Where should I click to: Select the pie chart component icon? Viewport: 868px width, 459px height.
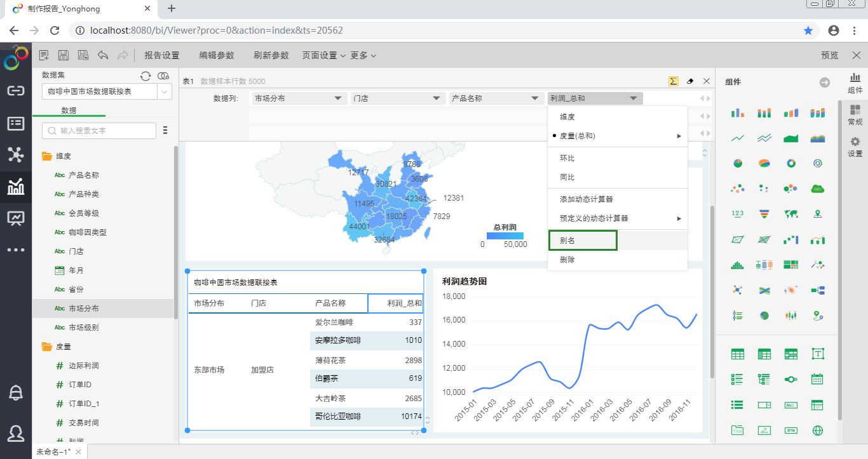click(738, 163)
